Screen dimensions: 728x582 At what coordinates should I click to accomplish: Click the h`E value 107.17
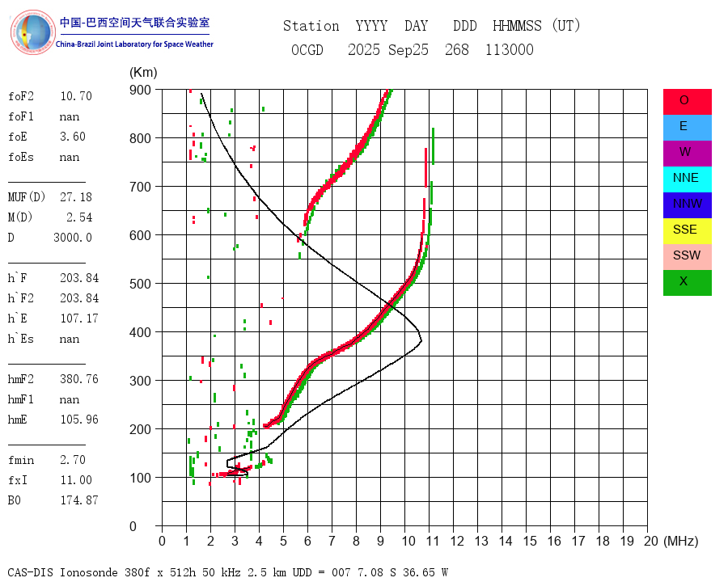[79, 318]
